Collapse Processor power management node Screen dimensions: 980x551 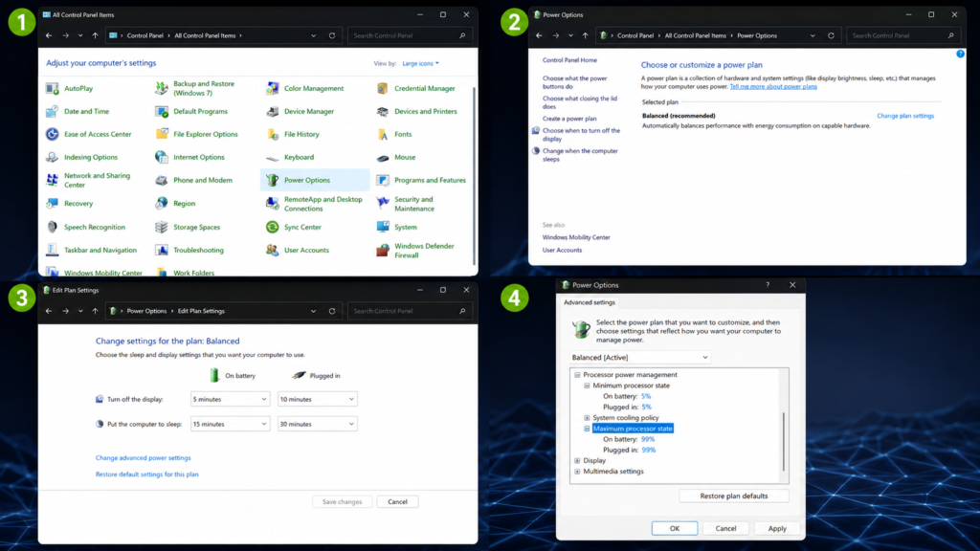(x=577, y=375)
